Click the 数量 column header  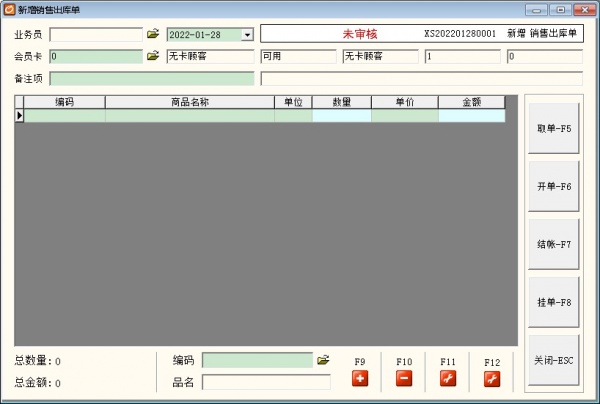342,102
